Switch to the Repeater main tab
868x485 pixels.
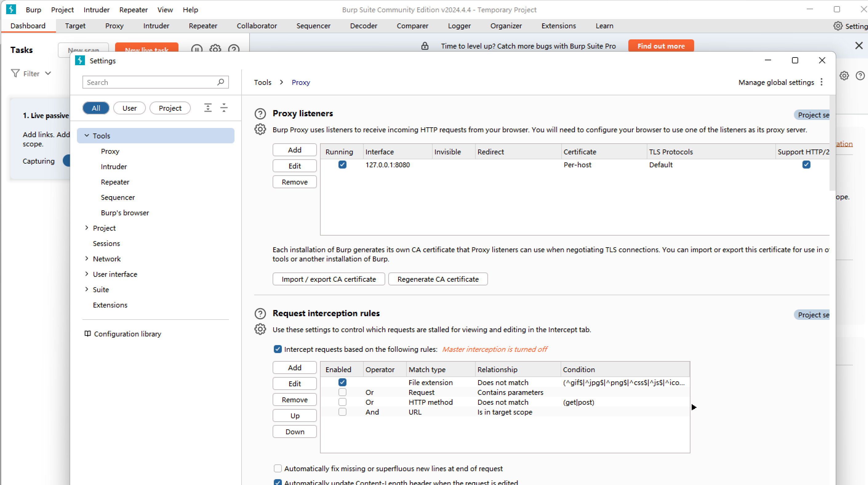(203, 26)
